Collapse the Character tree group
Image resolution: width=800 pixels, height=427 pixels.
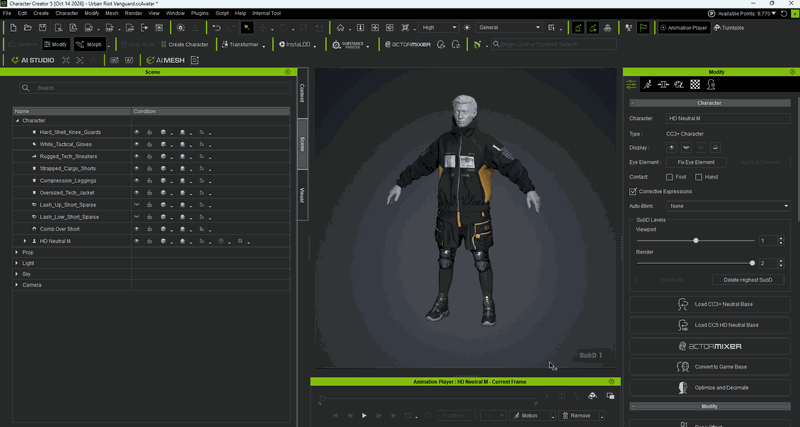point(17,120)
